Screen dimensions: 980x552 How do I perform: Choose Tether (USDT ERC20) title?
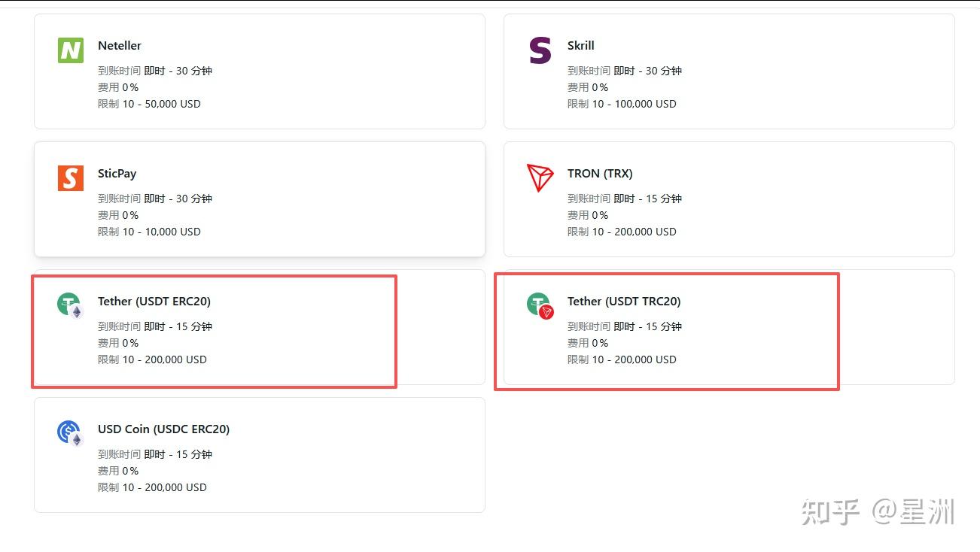pyautogui.click(x=154, y=302)
